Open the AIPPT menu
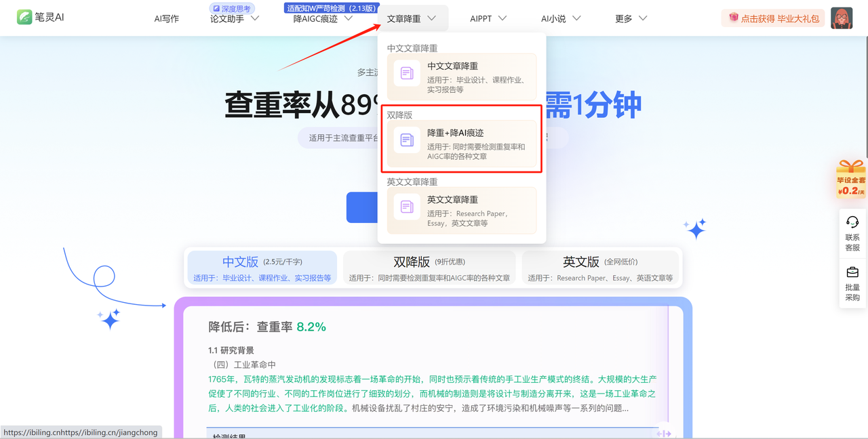The width and height of the screenshot is (868, 439). pos(481,19)
